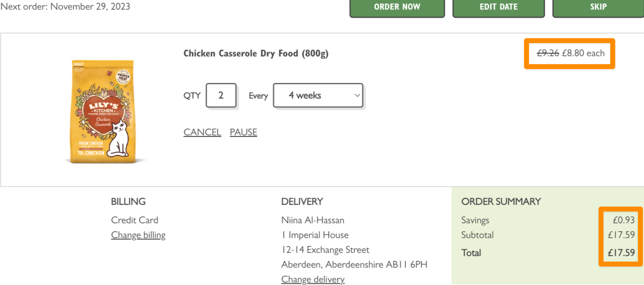Click the delivery name Niina Al-Hassan

(x=313, y=220)
